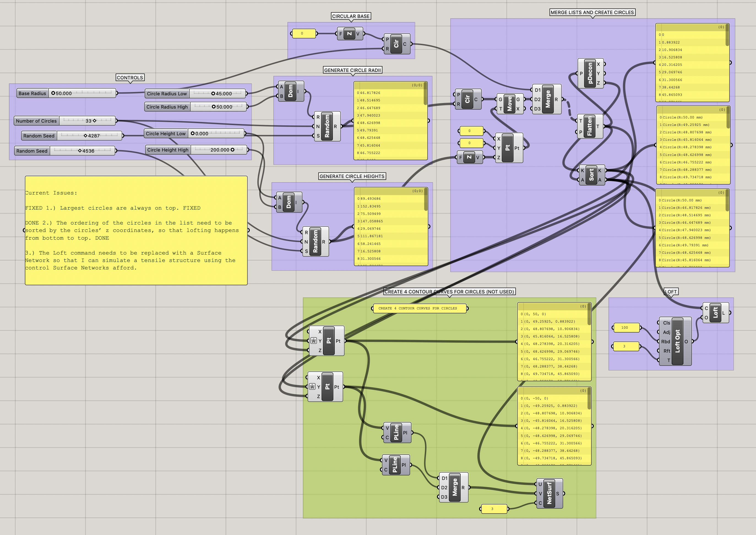
Task: Click the CREATE 4 CONTOUR CURVES text panel
Action: click(x=420, y=308)
